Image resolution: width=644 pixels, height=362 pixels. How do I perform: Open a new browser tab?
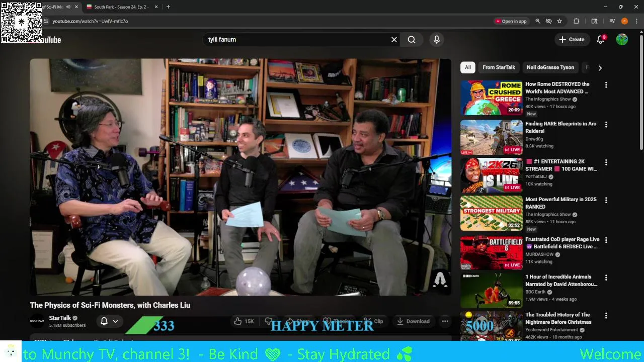click(x=168, y=7)
